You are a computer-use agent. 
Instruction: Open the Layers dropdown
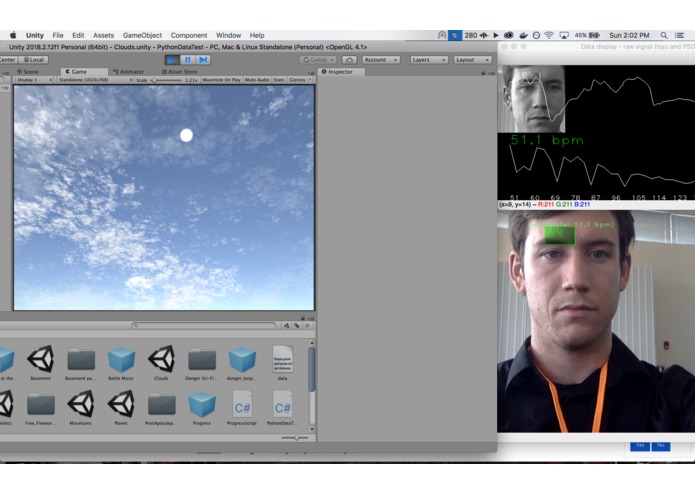click(x=429, y=60)
